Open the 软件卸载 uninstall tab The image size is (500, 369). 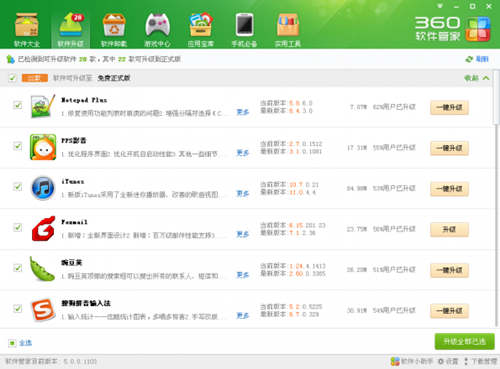pyautogui.click(x=114, y=30)
